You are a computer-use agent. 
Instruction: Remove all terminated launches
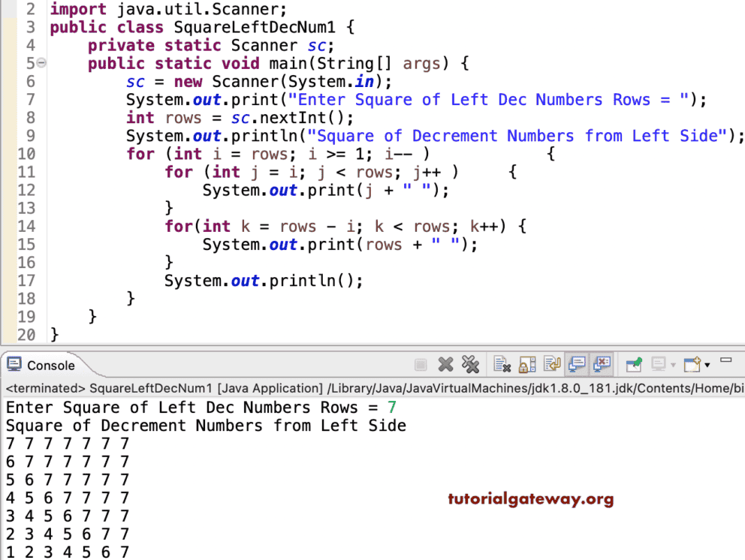click(472, 364)
